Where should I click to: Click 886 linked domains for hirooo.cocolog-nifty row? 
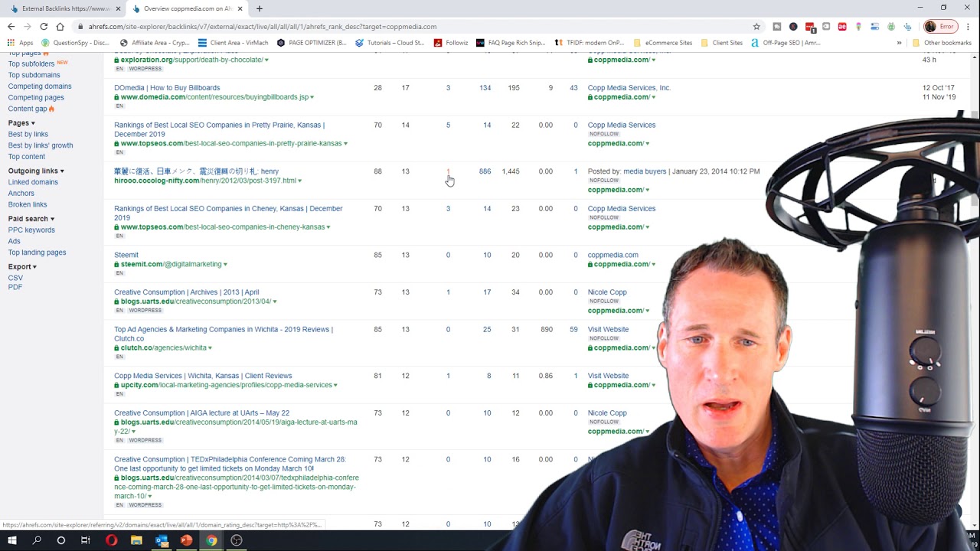tap(485, 171)
